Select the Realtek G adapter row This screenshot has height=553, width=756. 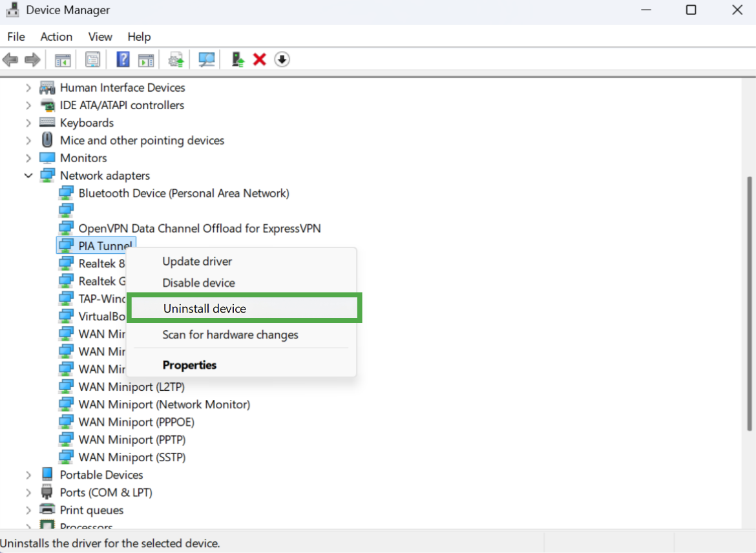pyautogui.click(x=92, y=281)
